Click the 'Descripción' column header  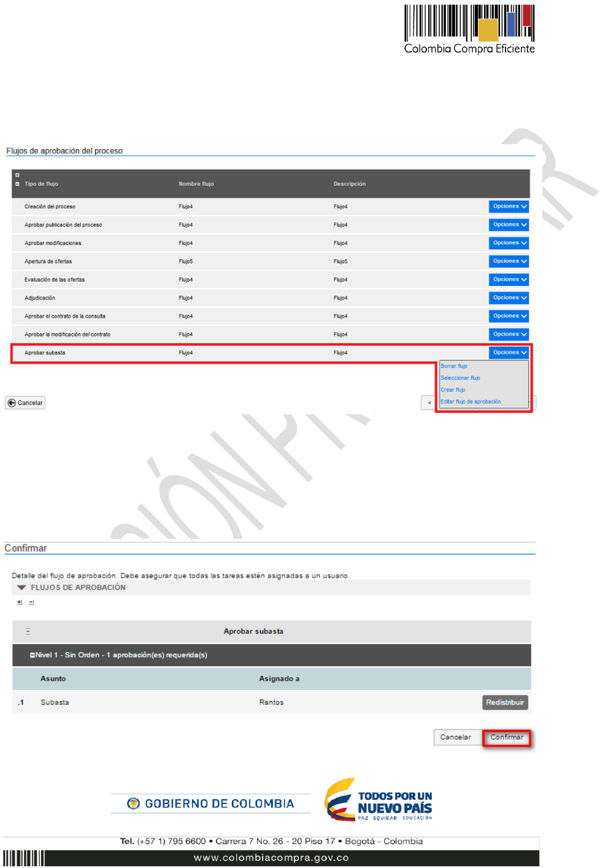coord(350,184)
